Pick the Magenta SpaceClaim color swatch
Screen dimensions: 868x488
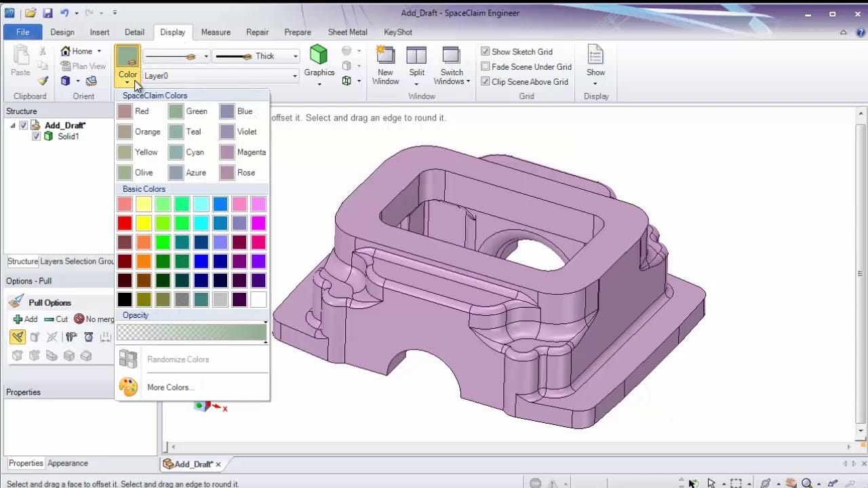pos(227,152)
